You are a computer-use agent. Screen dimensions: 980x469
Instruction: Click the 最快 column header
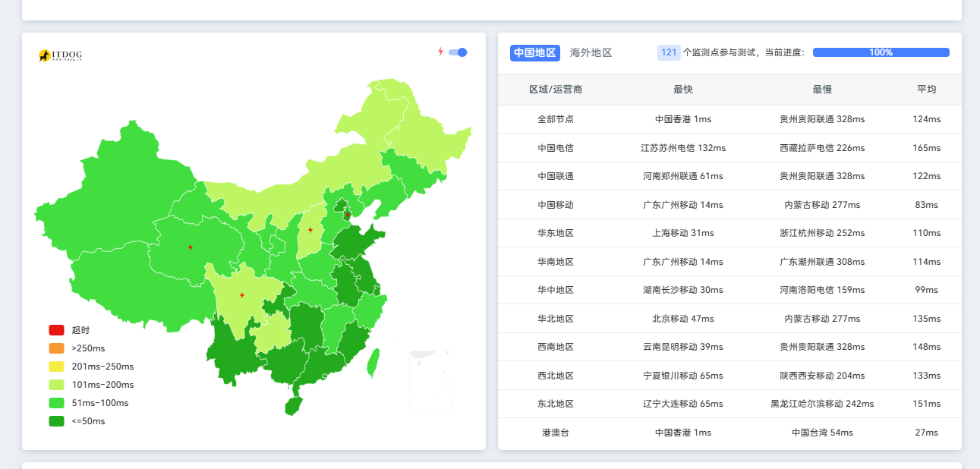click(683, 90)
